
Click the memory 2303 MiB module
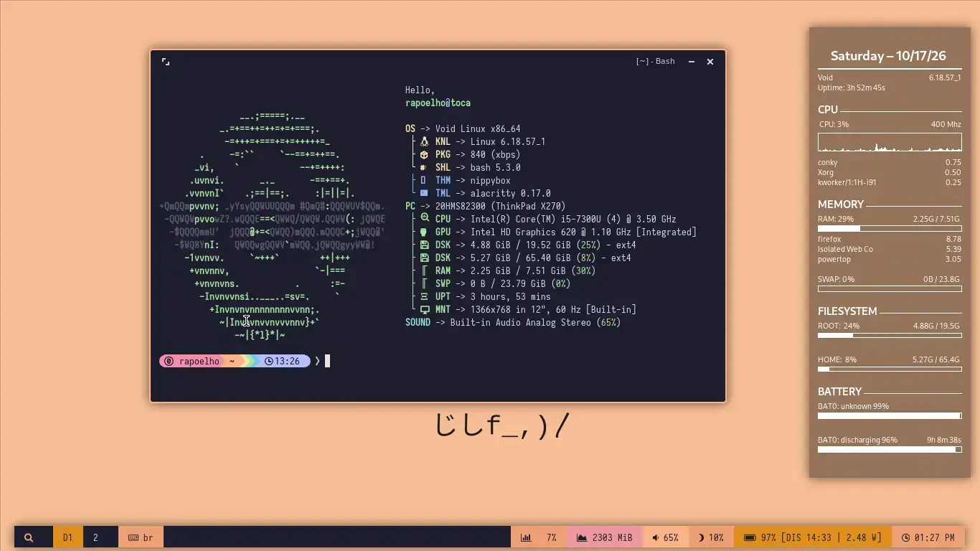[x=604, y=537]
